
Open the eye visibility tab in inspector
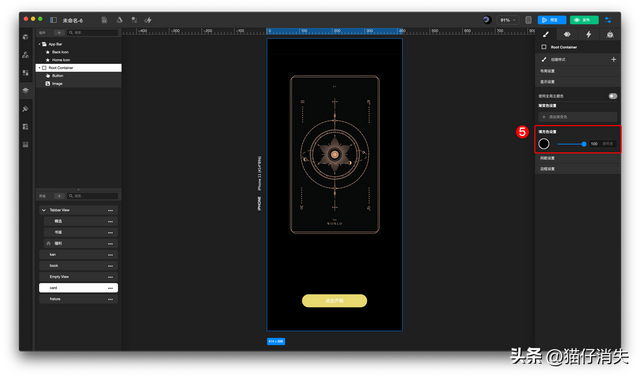pyautogui.click(x=567, y=34)
